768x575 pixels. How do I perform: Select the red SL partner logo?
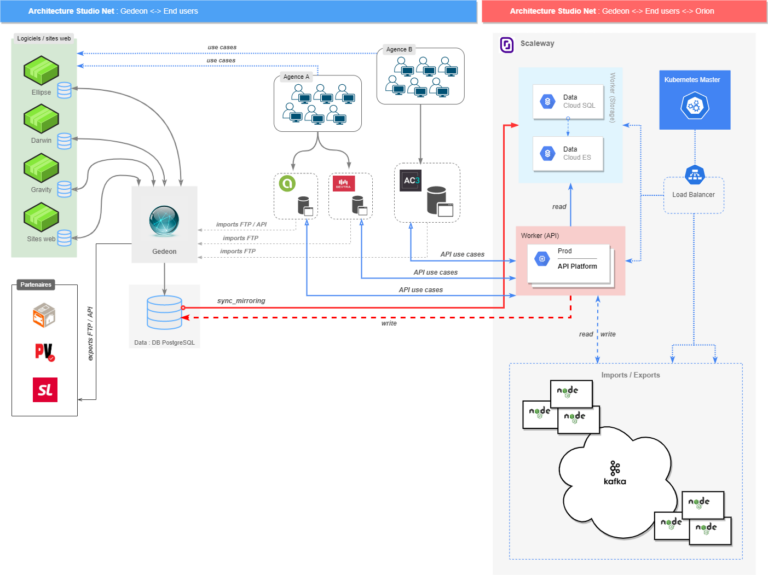(x=45, y=389)
